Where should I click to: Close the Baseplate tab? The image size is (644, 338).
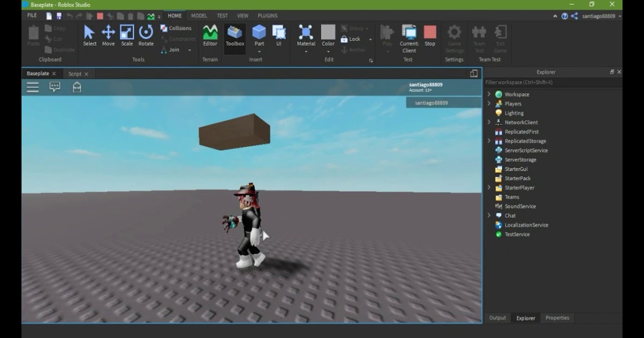[54, 74]
